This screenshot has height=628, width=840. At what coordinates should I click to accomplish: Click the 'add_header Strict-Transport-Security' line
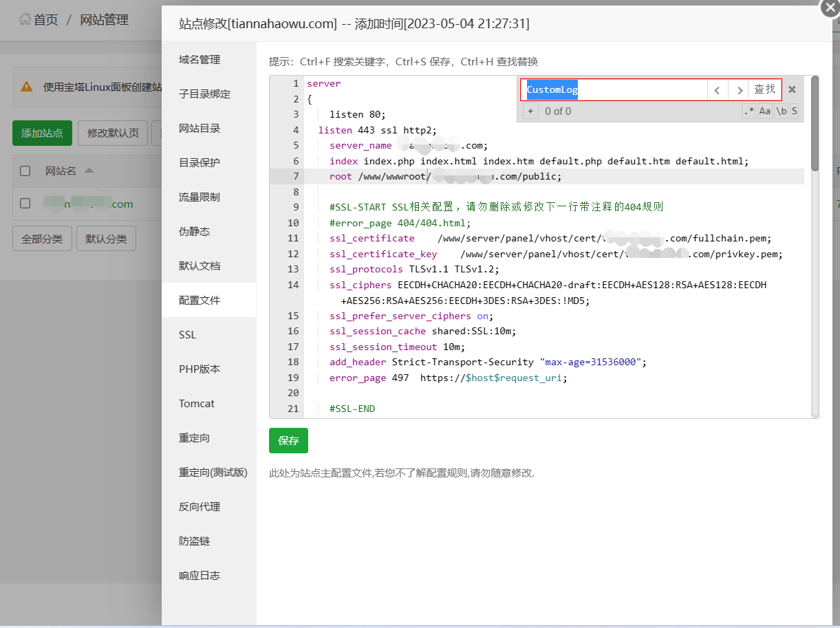pos(488,362)
